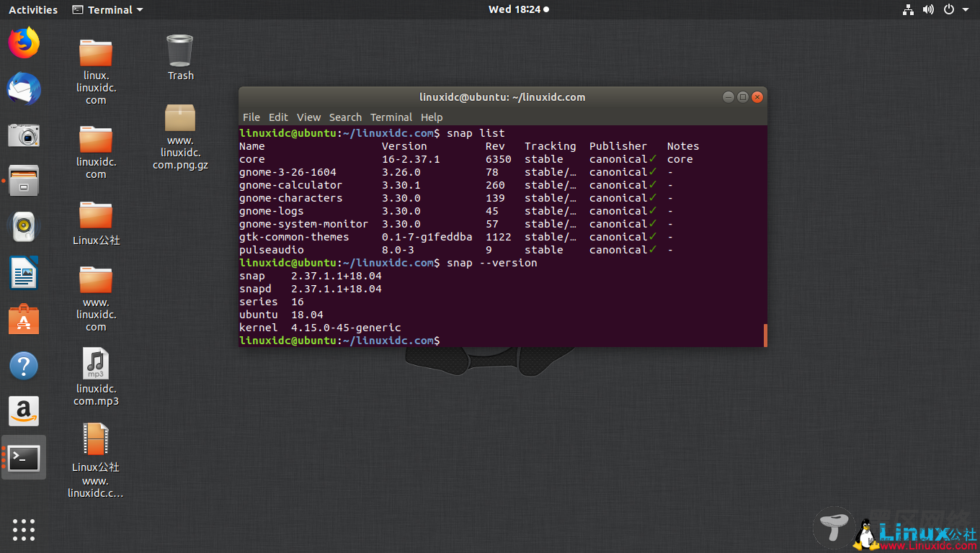
Task: Click the network status icon in top bar
Action: tap(908, 9)
